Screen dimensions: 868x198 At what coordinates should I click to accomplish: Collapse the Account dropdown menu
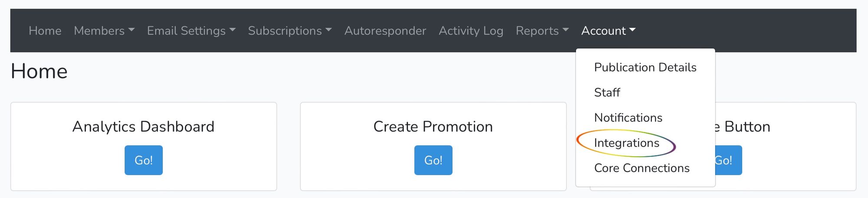click(x=608, y=31)
